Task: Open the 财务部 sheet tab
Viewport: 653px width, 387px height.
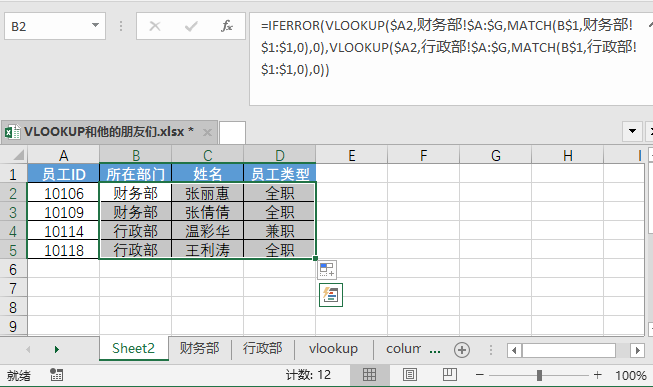Action: click(x=199, y=348)
